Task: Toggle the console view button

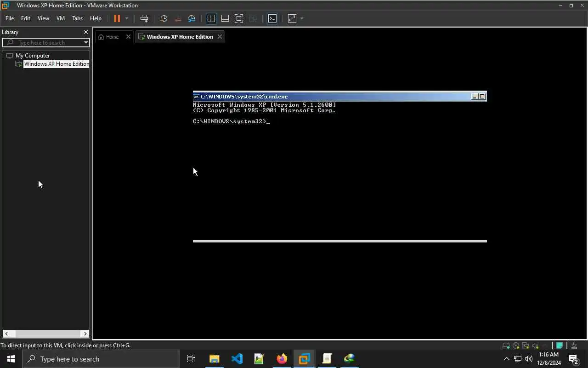Action: (272, 18)
